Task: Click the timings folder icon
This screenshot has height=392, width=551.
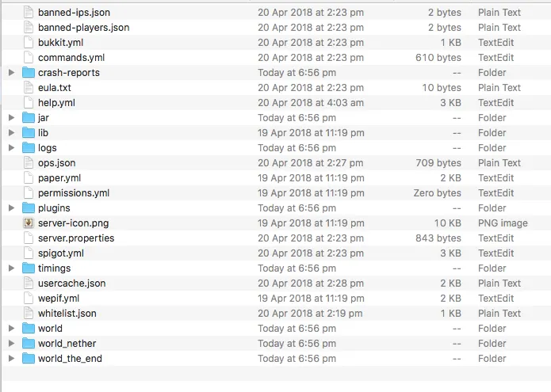Action: pyautogui.click(x=29, y=268)
